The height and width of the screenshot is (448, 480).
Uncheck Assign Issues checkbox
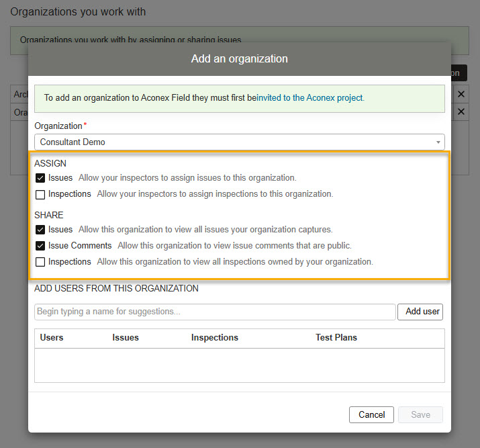pyautogui.click(x=40, y=178)
